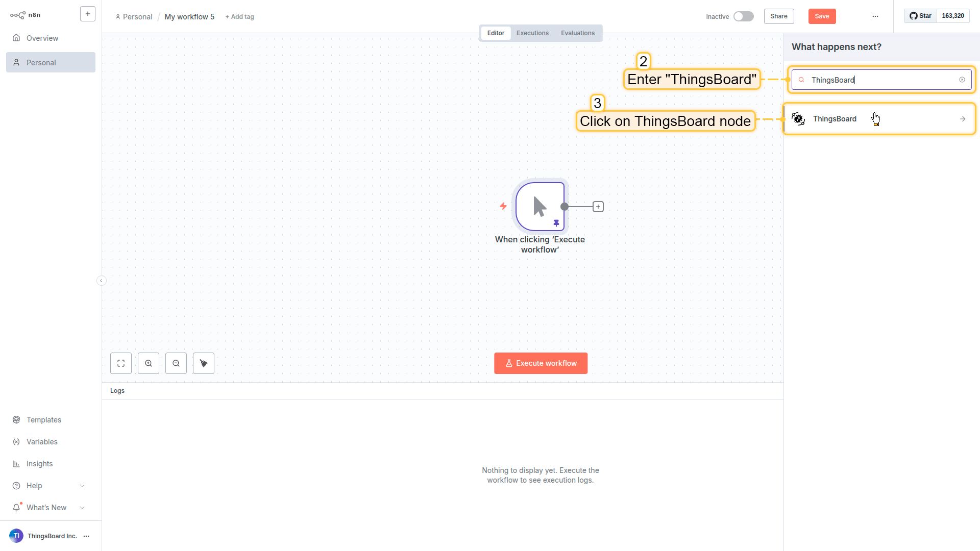Switch to the Executions tab
The width and height of the screenshot is (980, 551).
tap(532, 33)
